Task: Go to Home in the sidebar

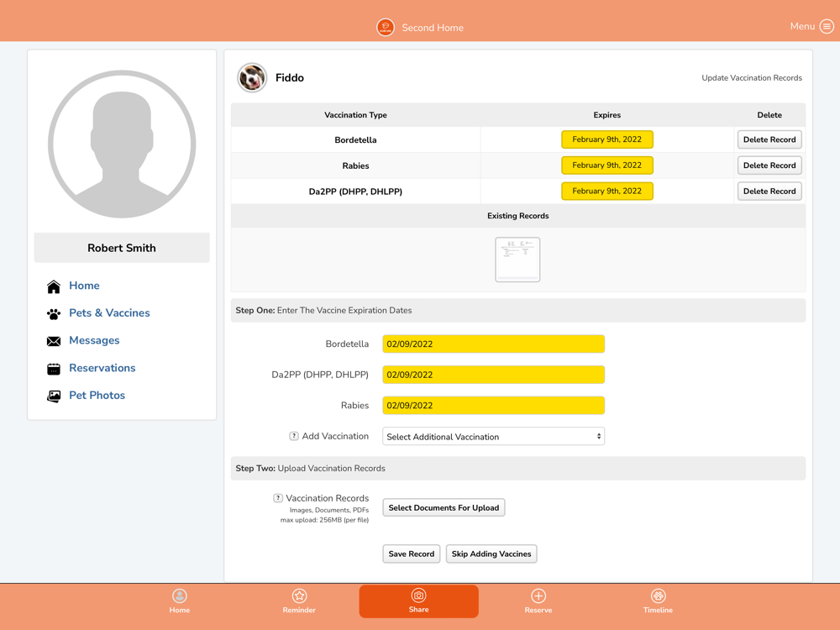Action: click(84, 286)
